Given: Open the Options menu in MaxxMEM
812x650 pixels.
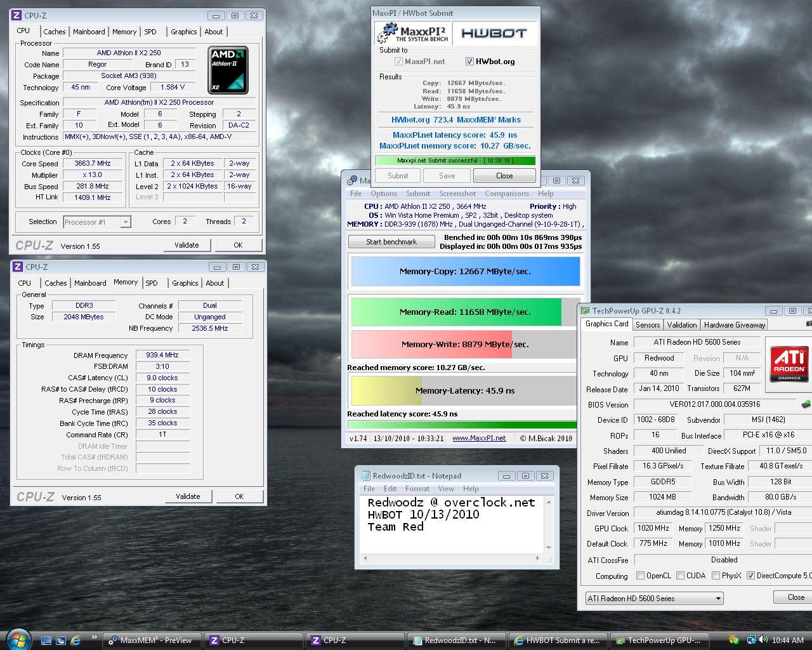Looking at the screenshot, I should coord(384,194).
